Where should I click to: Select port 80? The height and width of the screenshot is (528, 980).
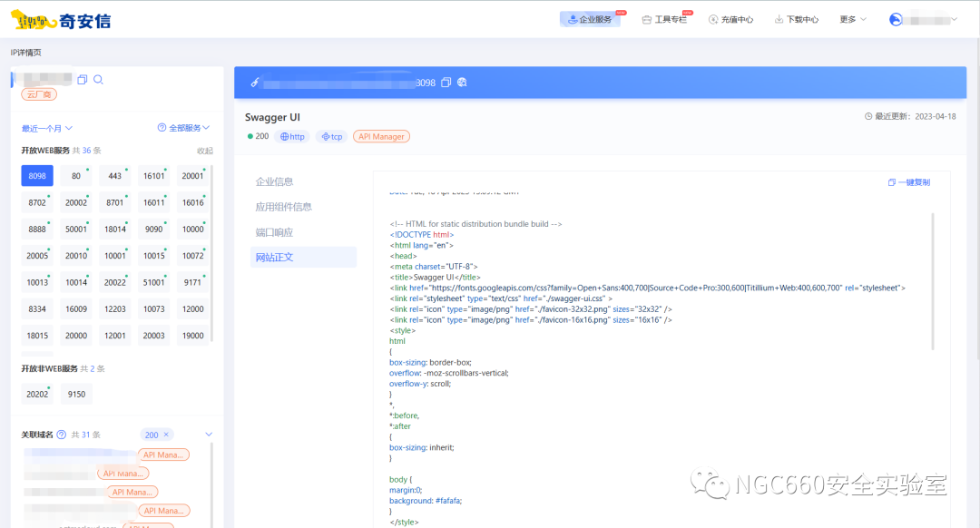[x=76, y=176]
